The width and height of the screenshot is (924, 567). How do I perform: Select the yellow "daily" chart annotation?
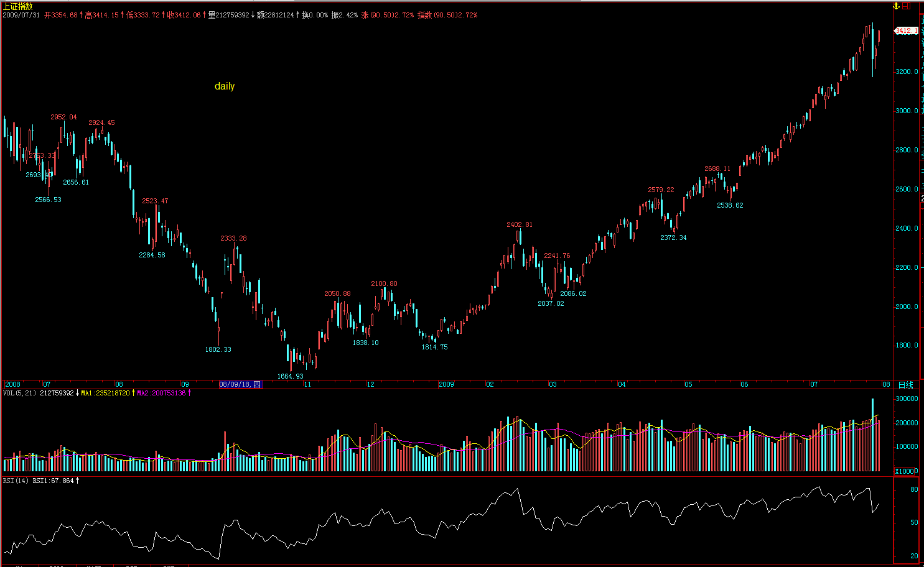click(x=225, y=86)
